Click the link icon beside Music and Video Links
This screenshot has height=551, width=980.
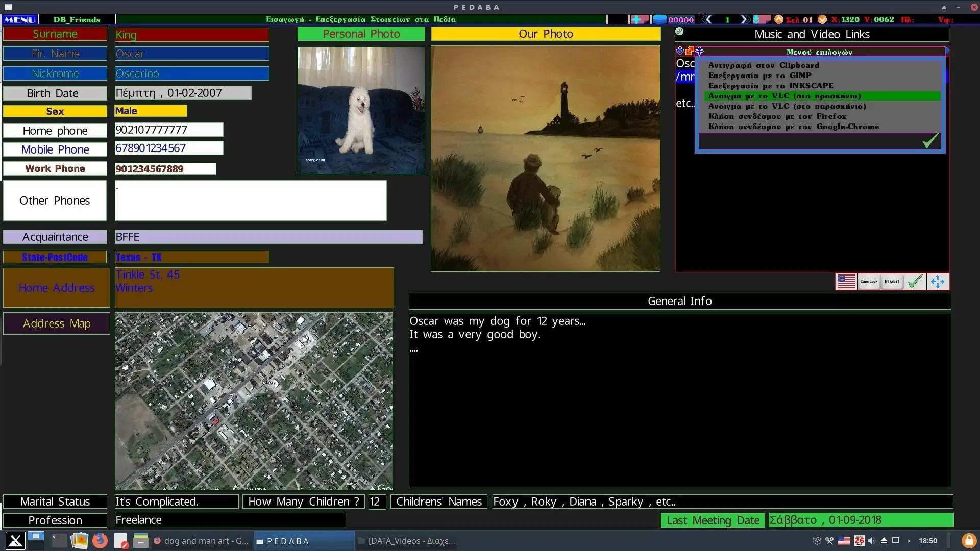tap(679, 32)
